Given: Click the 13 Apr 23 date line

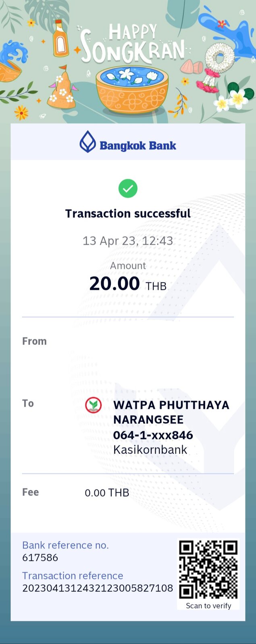Looking at the screenshot, I should 128,241.
